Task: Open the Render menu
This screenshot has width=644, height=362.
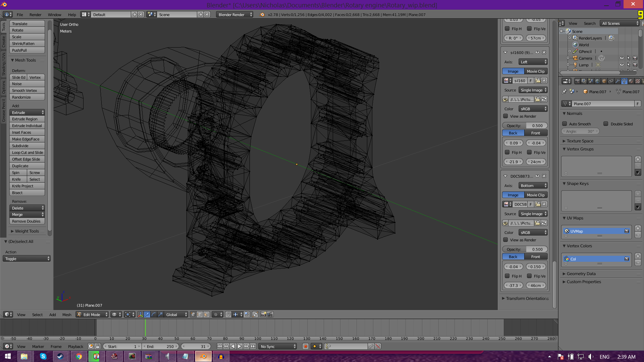Action: [x=35, y=15]
